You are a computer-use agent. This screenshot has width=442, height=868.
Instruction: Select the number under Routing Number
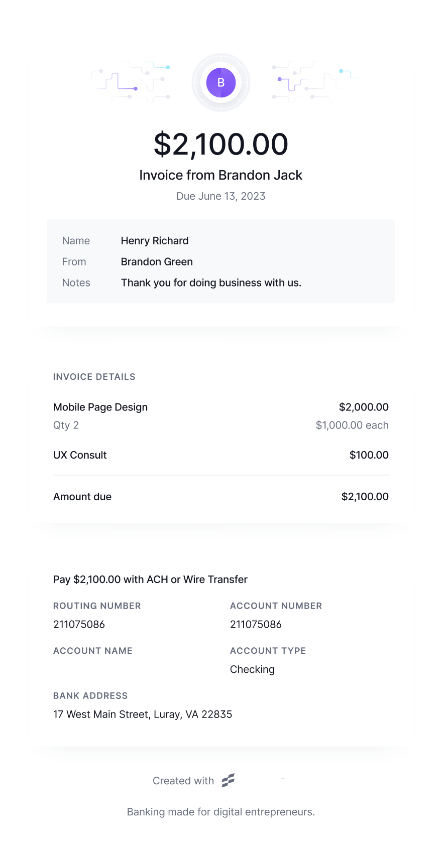point(79,624)
